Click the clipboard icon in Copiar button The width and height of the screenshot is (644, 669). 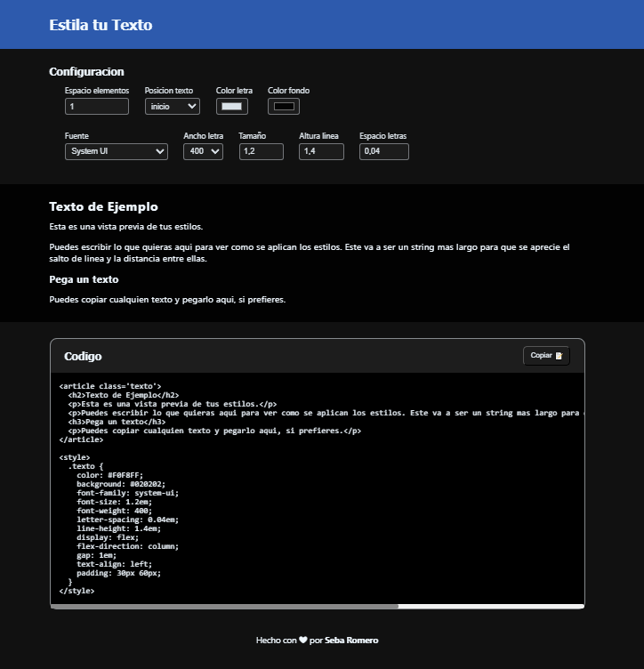click(559, 356)
